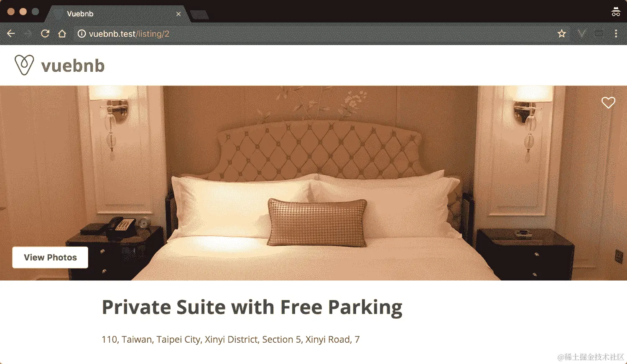Open a new browser tab
The image size is (627, 364).
[199, 15]
